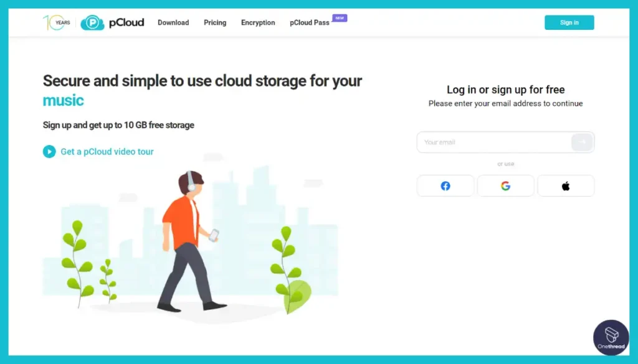This screenshot has height=364, width=638.
Task: Open the Download menu item
Action: coord(173,23)
